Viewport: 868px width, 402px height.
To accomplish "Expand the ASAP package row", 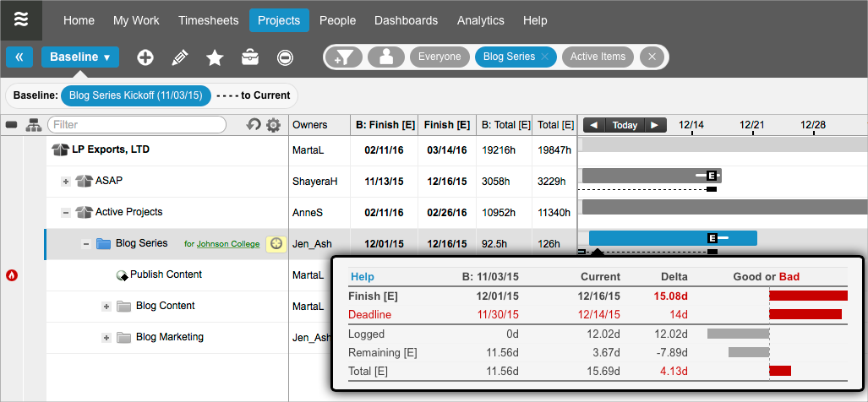I will coord(66,181).
